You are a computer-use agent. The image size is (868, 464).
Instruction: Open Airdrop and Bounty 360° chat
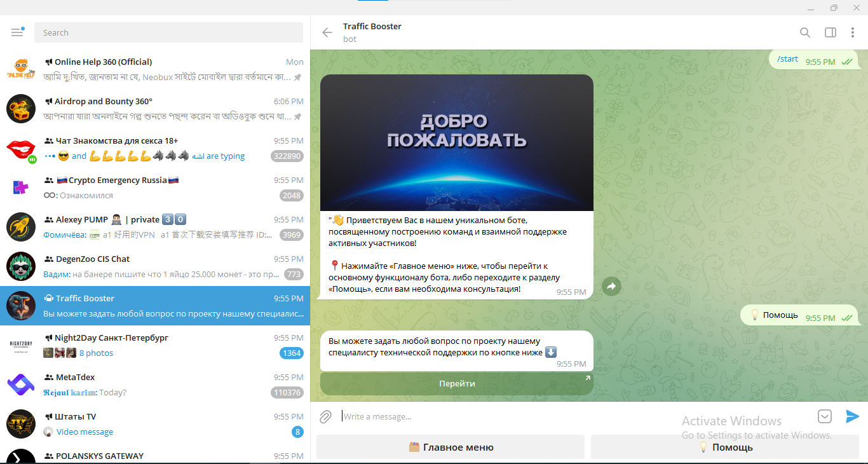coord(155,109)
